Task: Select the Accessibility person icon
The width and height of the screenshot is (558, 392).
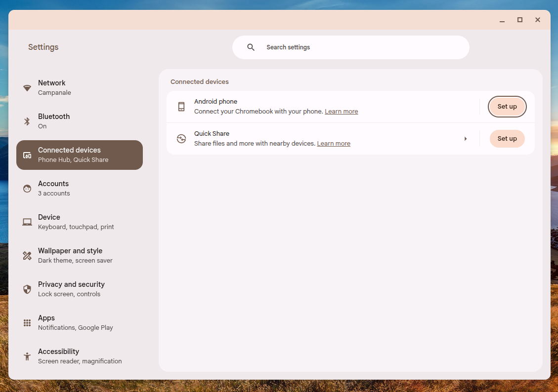Action: [x=27, y=356]
